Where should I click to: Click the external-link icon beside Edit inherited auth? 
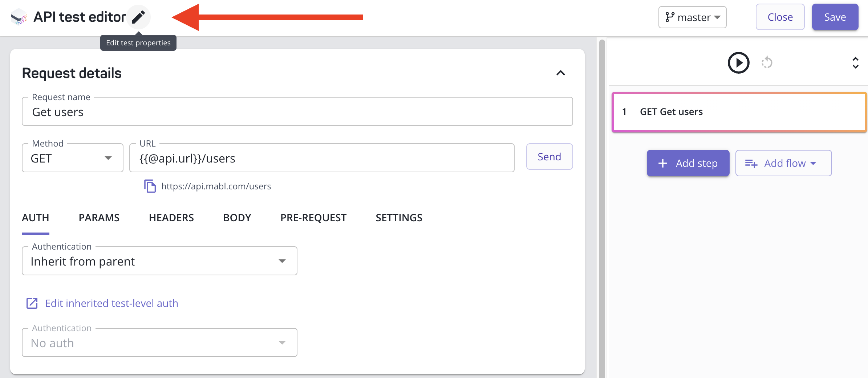click(x=32, y=303)
